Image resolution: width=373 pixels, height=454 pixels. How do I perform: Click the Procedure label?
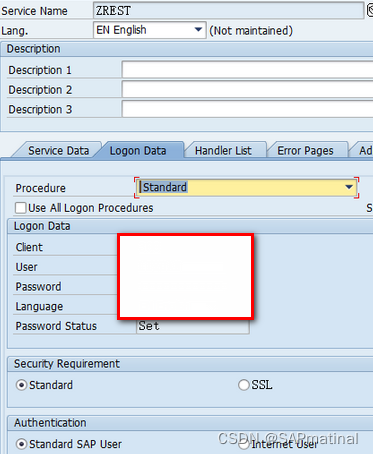pos(41,188)
